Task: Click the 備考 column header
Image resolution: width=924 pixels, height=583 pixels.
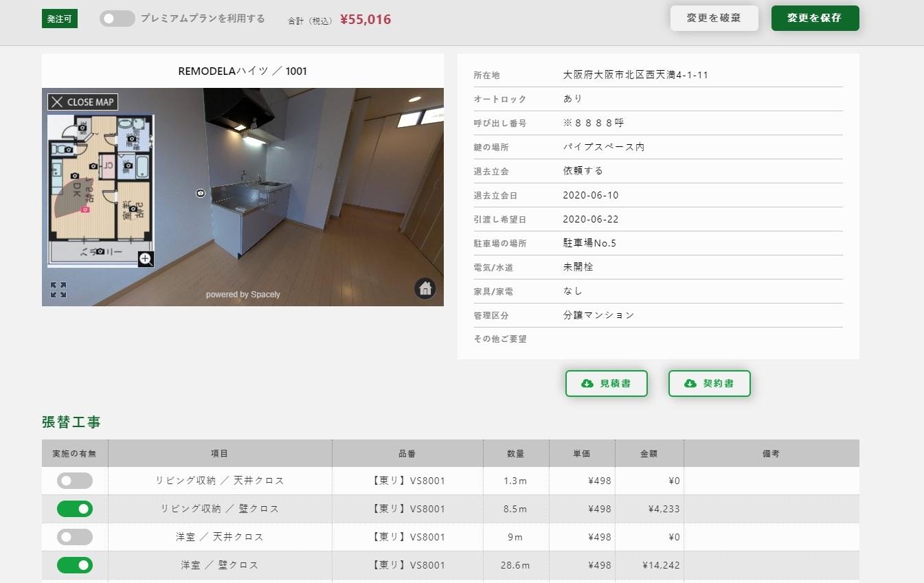Action: click(771, 454)
